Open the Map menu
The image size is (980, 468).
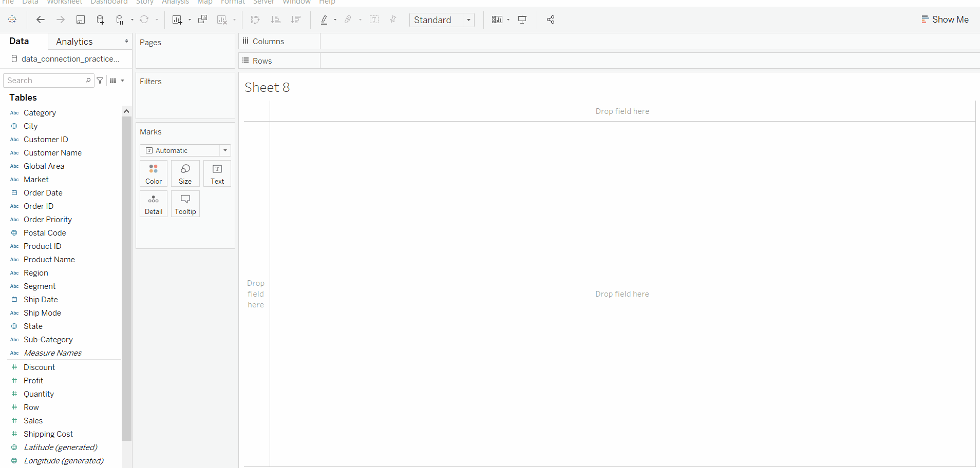(204, 2)
